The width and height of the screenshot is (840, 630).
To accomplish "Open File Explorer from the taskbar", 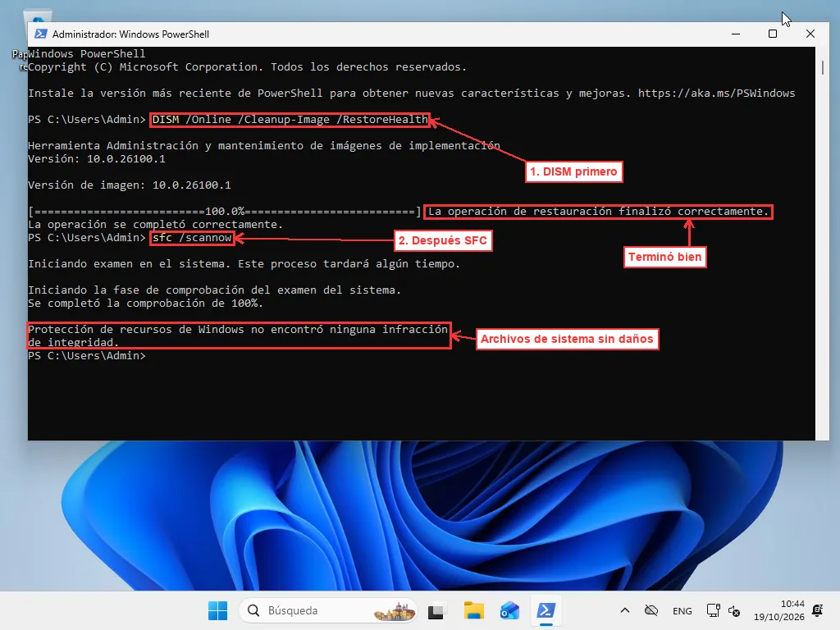I will tap(473, 610).
